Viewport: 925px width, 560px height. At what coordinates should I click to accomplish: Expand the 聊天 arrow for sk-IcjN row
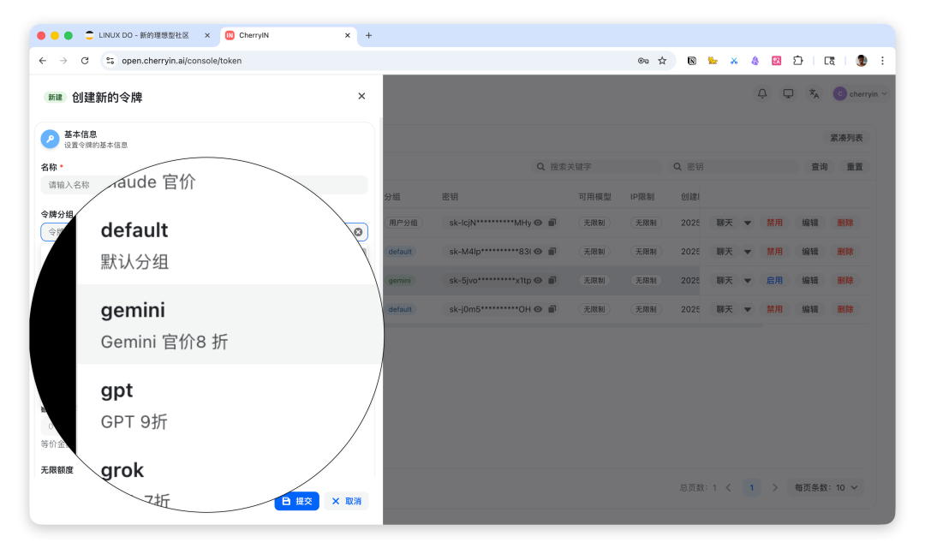pyautogui.click(x=748, y=223)
